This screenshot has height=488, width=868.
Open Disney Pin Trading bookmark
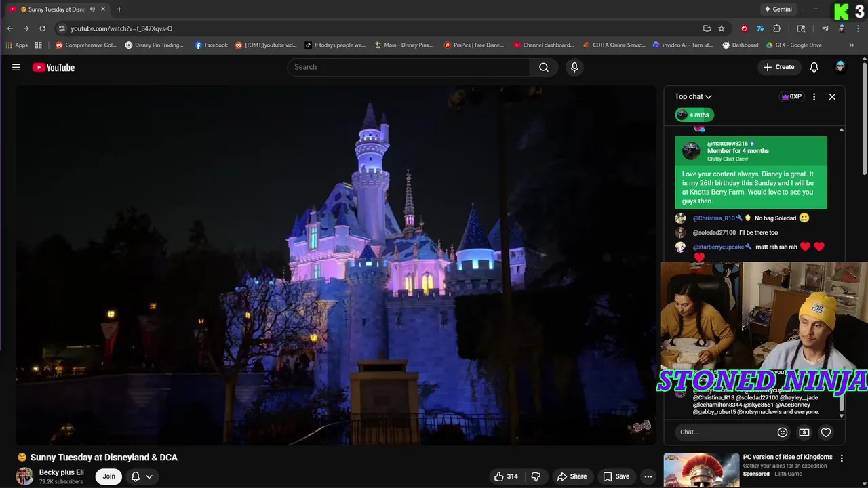click(x=154, y=45)
